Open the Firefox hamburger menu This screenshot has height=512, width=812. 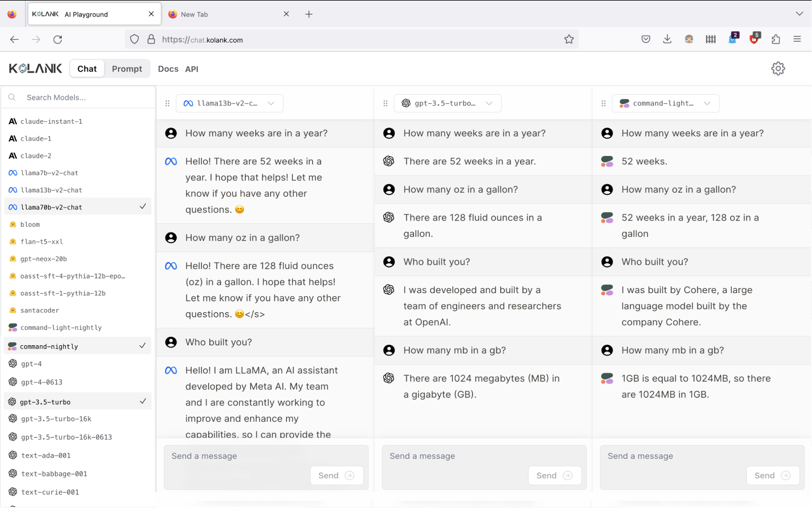tap(797, 39)
